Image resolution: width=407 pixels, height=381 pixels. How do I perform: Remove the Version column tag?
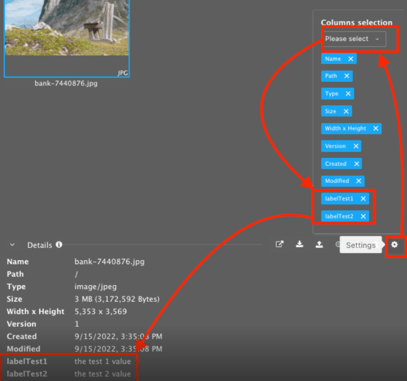click(x=356, y=146)
